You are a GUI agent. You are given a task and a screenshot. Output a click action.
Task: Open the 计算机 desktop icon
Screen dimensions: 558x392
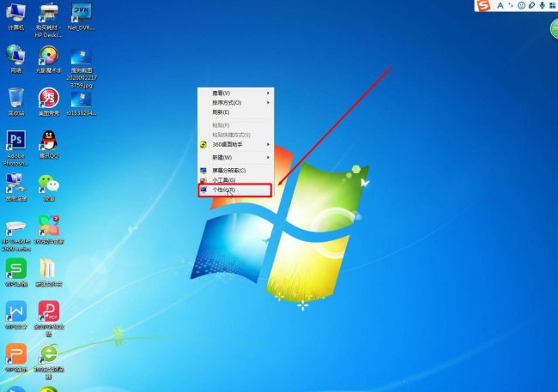[x=15, y=16]
